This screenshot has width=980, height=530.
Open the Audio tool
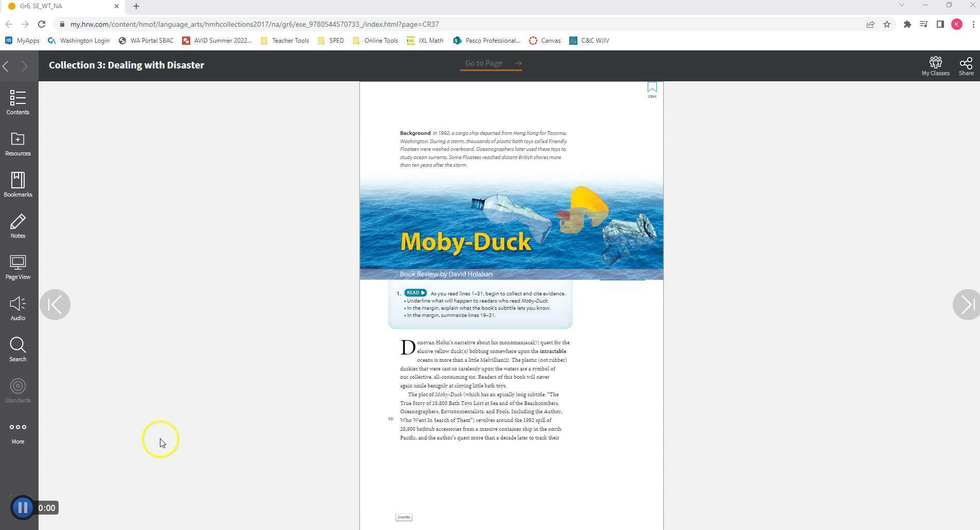17,307
